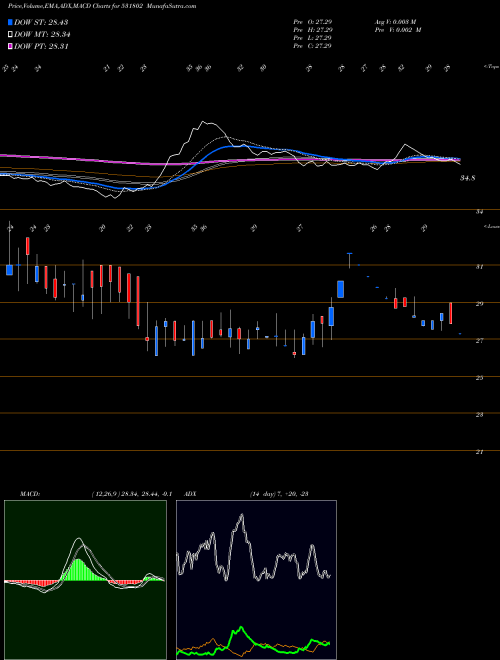
Task: Click the 34 price axis label
Action: [479, 212]
